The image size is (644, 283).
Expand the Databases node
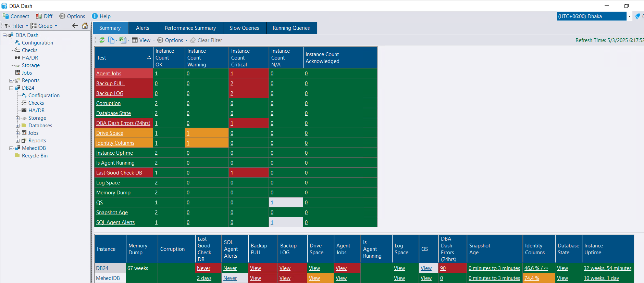click(17, 126)
